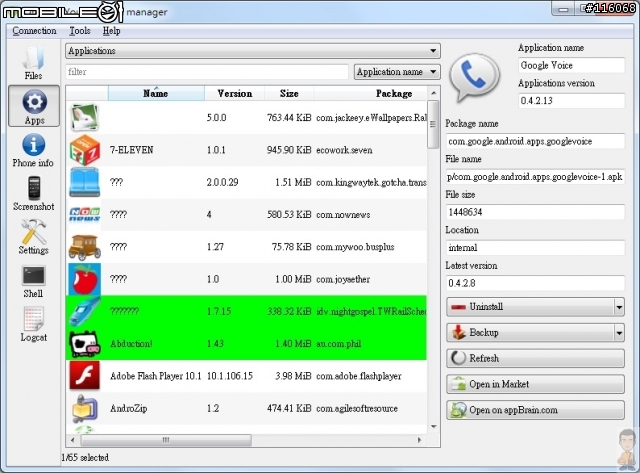Click the 7-ELEVEN app icon
The image size is (640, 473).
pos(84,150)
